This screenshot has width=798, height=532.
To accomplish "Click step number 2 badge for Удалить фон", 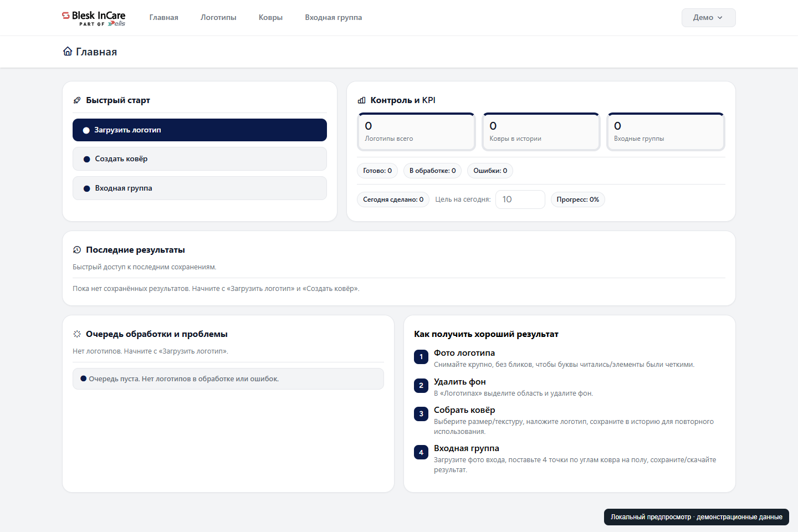I will (421, 386).
